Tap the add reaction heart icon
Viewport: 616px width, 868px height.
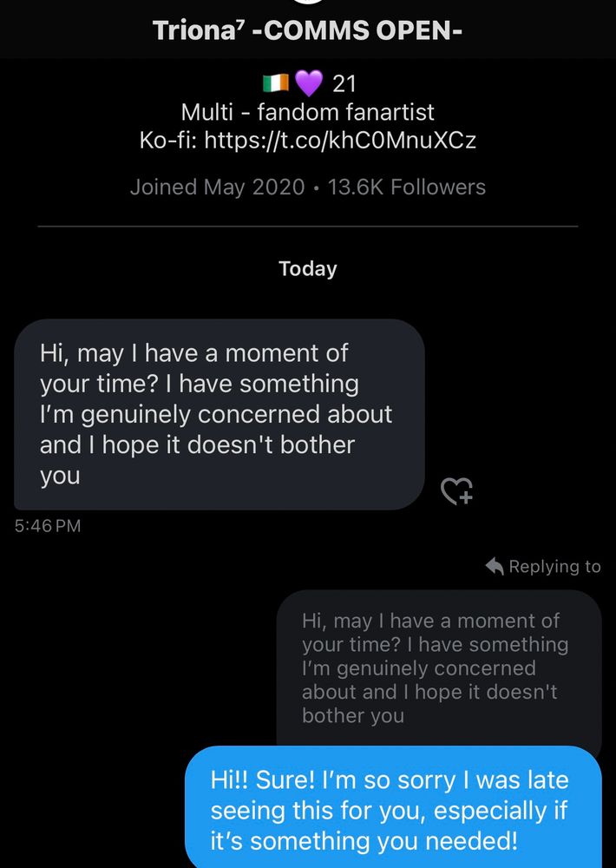click(x=457, y=491)
